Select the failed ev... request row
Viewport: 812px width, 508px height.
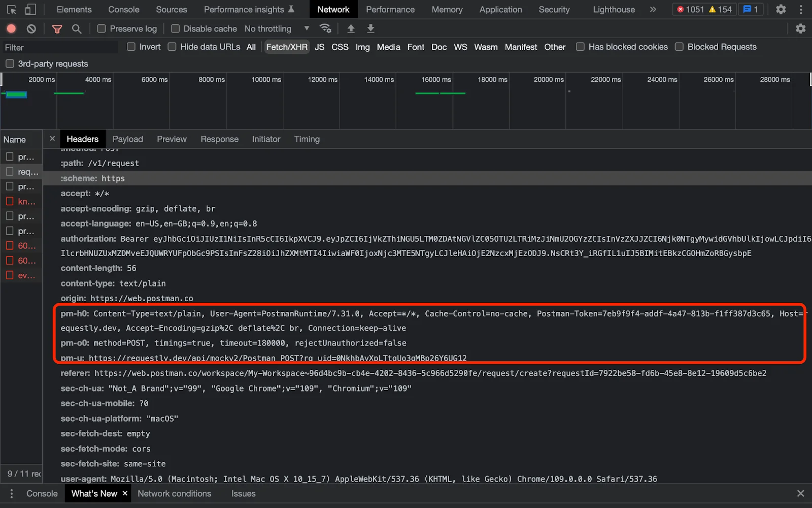(x=21, y=275)
